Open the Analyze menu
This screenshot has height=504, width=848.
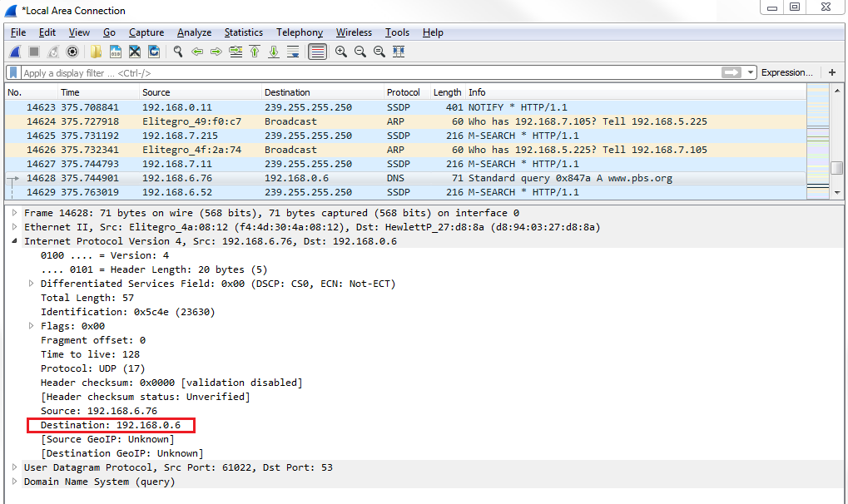[194, 32]
